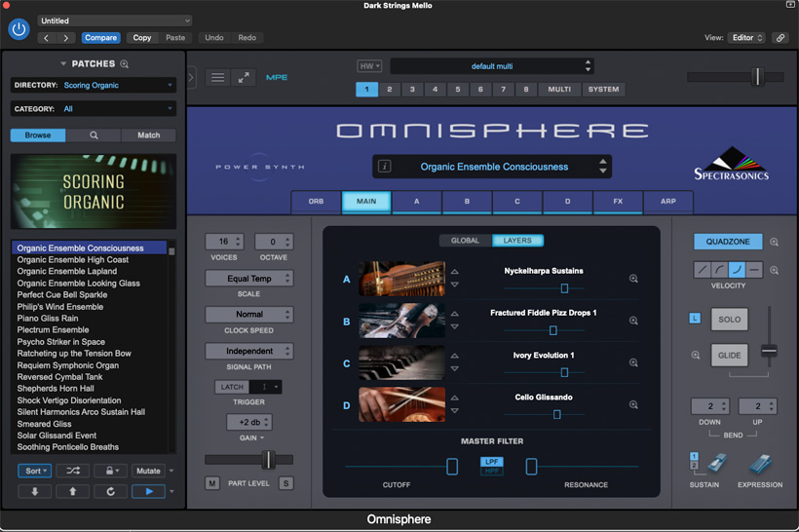Open the View Editor dropdown
This screenshot has width=799, height=532.
point(747,38)
